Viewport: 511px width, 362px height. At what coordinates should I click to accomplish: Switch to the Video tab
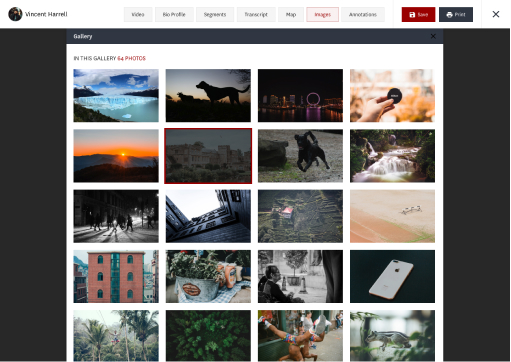[138, 14]
